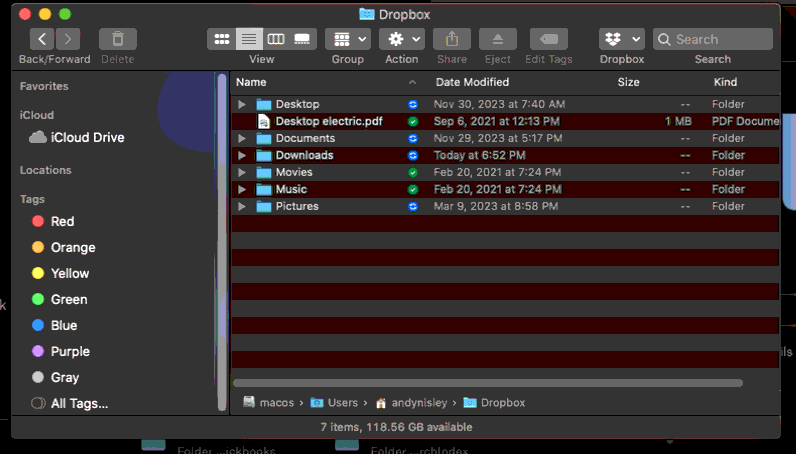Image resolution: width=796 pixels, height=454 pixels.
Task: Sort by the Name column header
Action: point(251,82)
